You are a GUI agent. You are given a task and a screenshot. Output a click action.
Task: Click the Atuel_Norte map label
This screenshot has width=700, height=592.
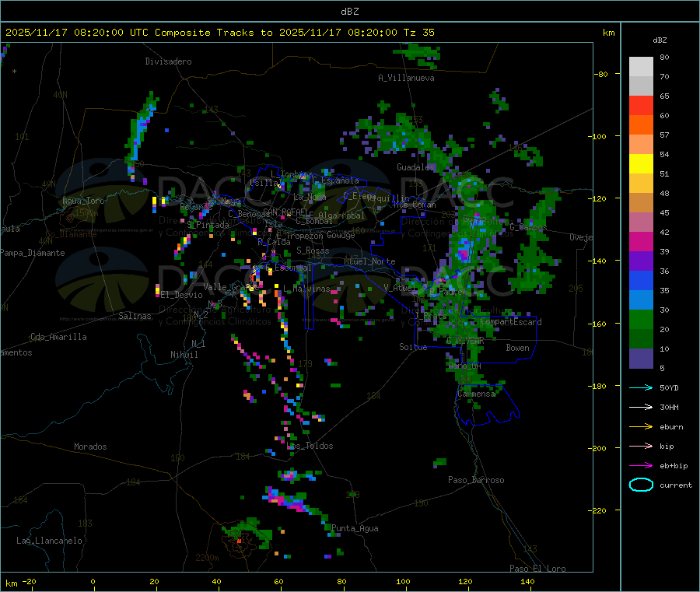coord(369,261)
